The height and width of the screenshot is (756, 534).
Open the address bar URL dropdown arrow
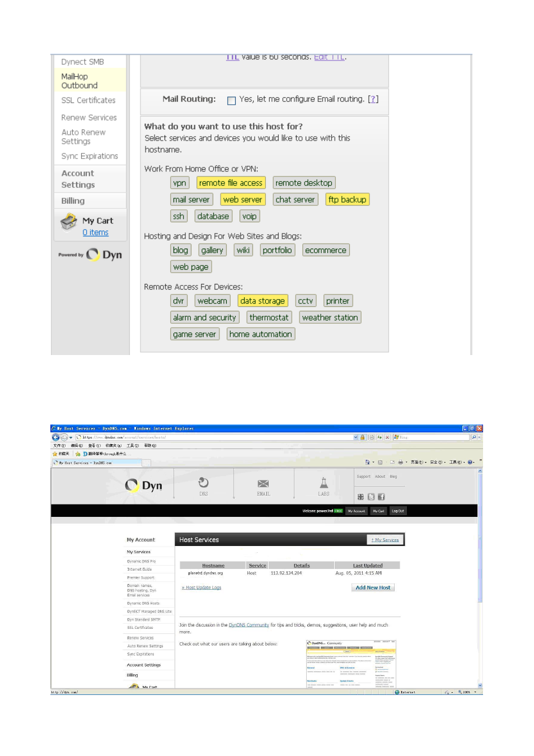click(355, 437)
